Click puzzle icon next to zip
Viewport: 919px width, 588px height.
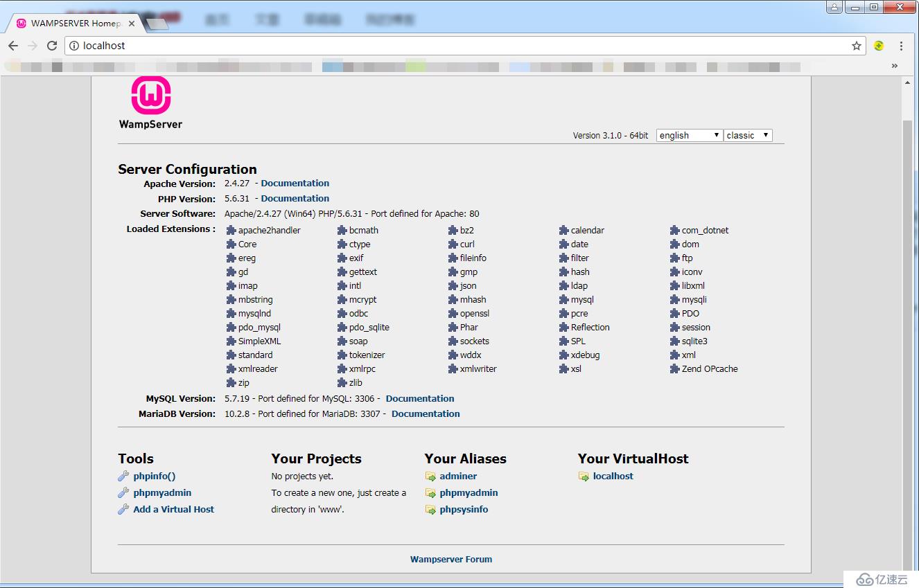point(231,382)
